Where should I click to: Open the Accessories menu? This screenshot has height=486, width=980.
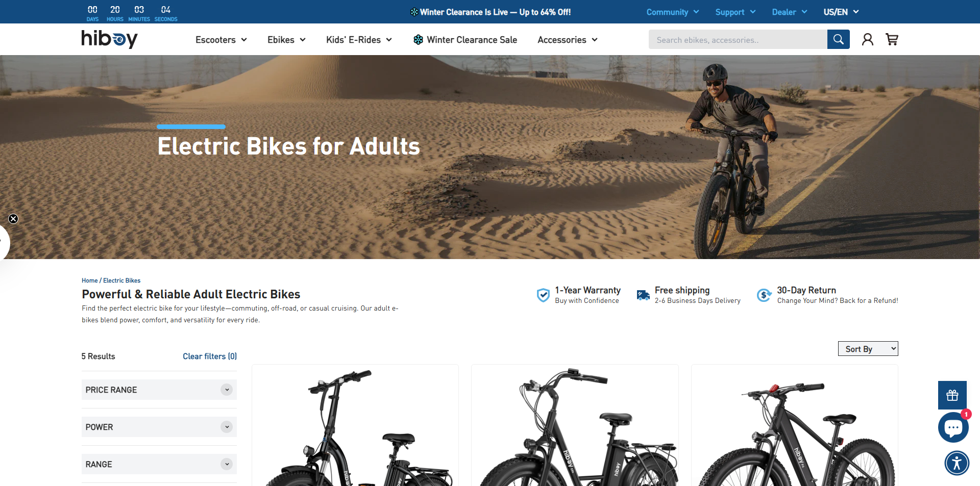568,40
